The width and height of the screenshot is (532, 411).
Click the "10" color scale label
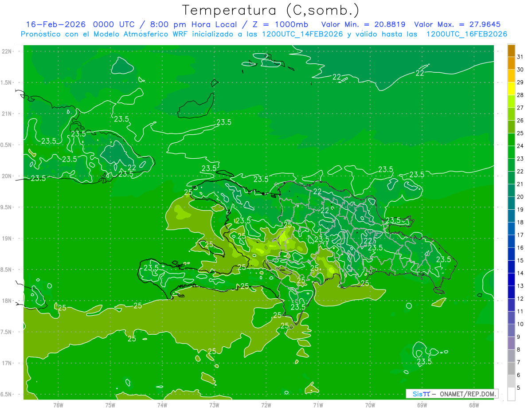coord(520,324)
